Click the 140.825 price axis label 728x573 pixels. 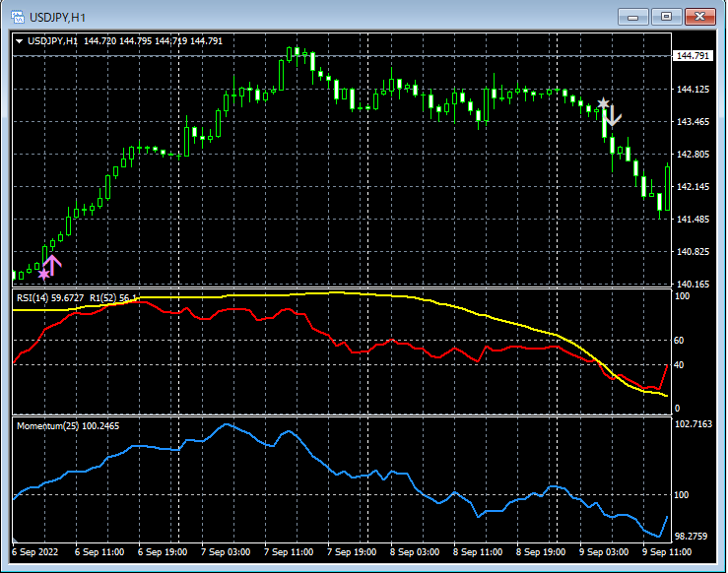[x=693, y=251]
